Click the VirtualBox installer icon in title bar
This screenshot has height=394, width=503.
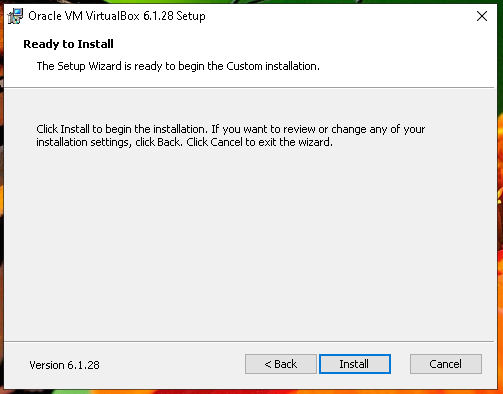pos(15,16)
